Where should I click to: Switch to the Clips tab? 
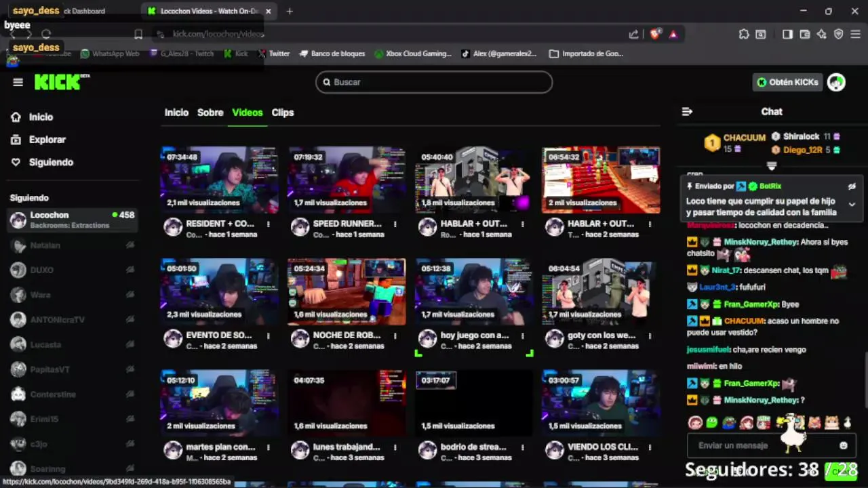(x=283, y=113)
